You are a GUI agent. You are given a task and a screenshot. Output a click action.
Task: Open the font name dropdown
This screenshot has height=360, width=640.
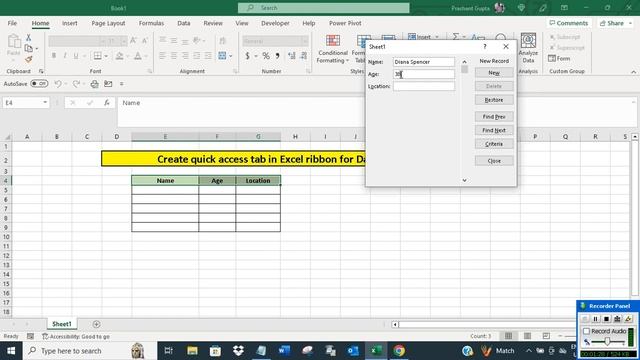click(103, 41)
